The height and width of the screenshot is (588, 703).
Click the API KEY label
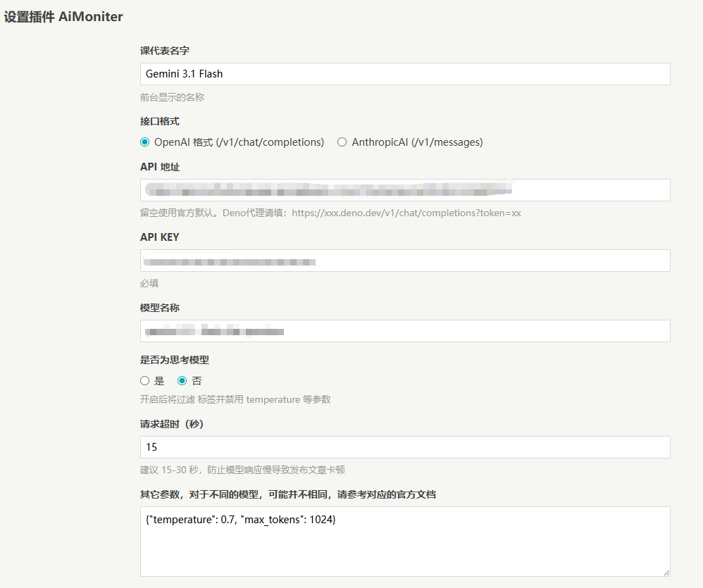160,237
